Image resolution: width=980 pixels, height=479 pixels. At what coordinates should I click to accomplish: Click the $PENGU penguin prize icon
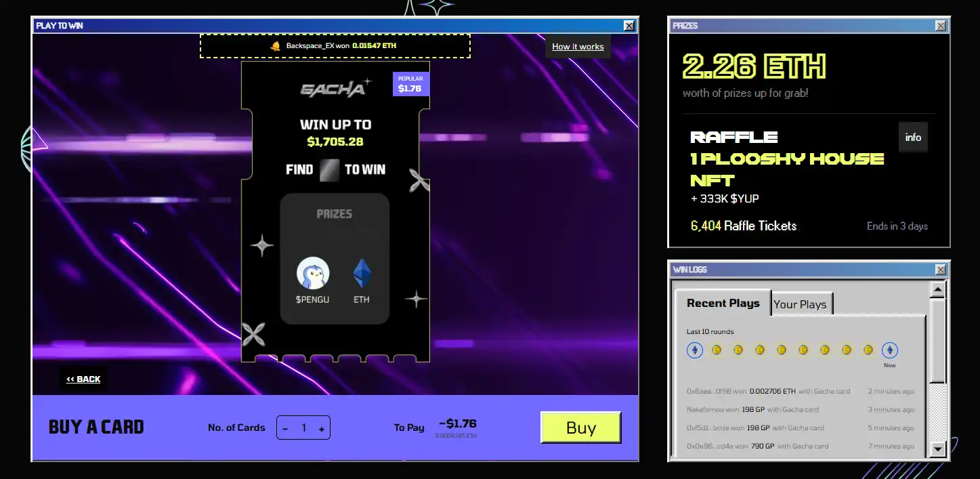pyautogui.click(x=313, y=274)
